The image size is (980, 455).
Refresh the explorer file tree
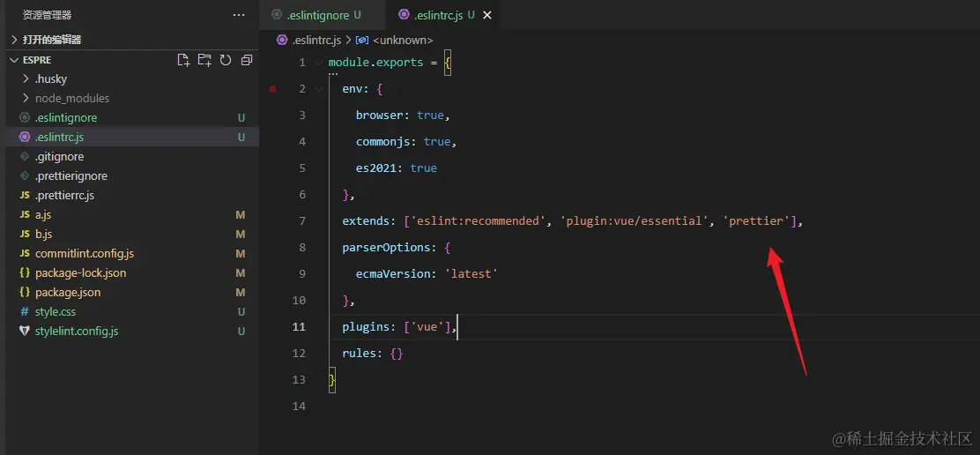[x=226, y=60]
